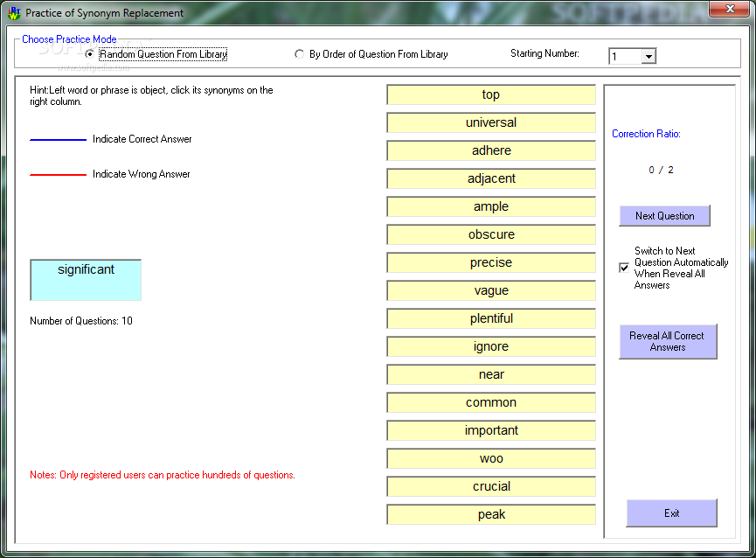
Task: Choose synonym 'top'
Action: pos(491,95)
